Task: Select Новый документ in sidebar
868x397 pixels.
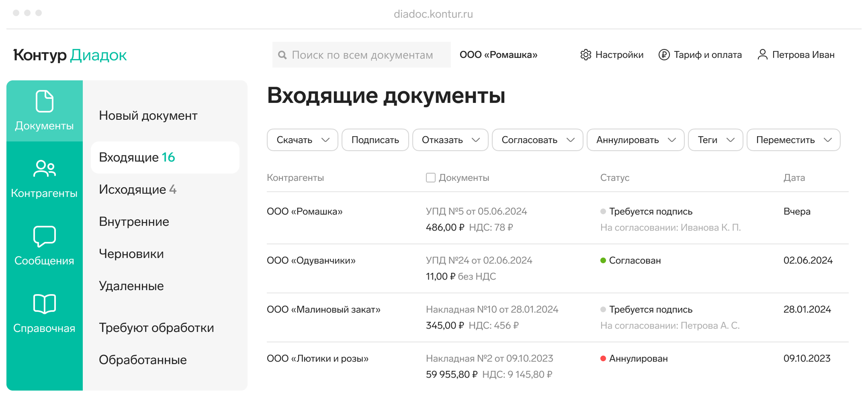Action: click(148, 116)
